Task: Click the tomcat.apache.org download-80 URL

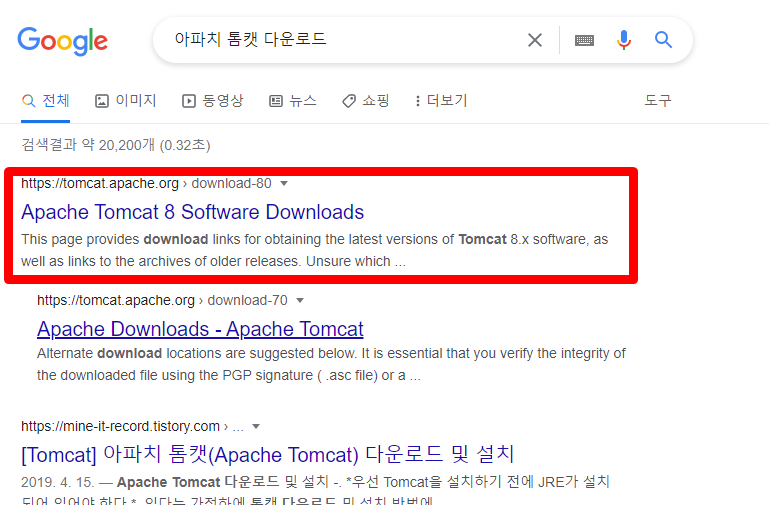Action: click(x=146, y=183)
